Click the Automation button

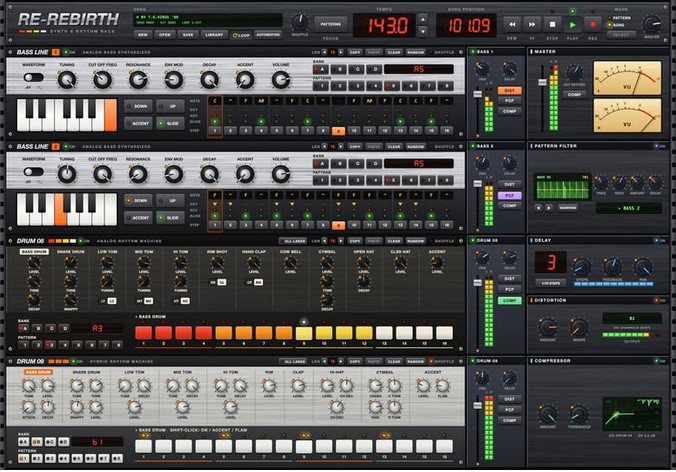pos(268,35)
